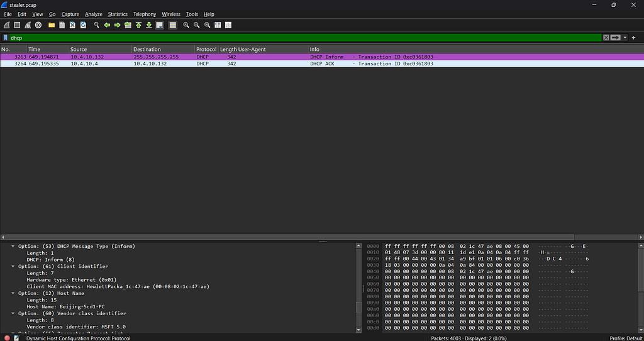Select packet 3264 DHCP ACK row
Image resolution: width=644 pixels, height=341 pixels.
pos(322,64)
